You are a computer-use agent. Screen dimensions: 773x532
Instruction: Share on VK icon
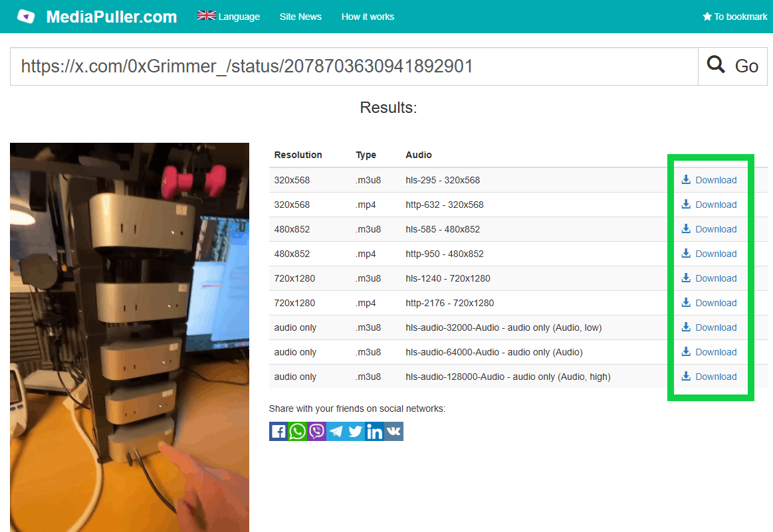(x=393, y=432)
